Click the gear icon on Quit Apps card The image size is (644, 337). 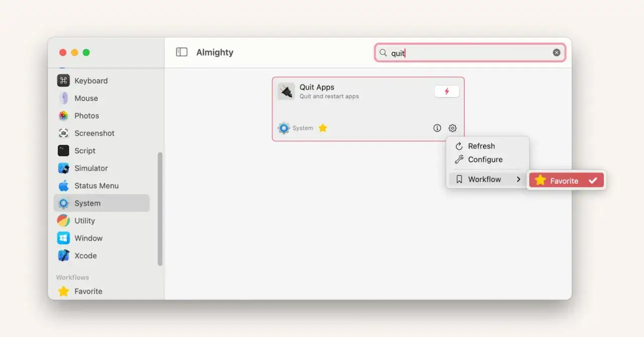tap(452, 128)
